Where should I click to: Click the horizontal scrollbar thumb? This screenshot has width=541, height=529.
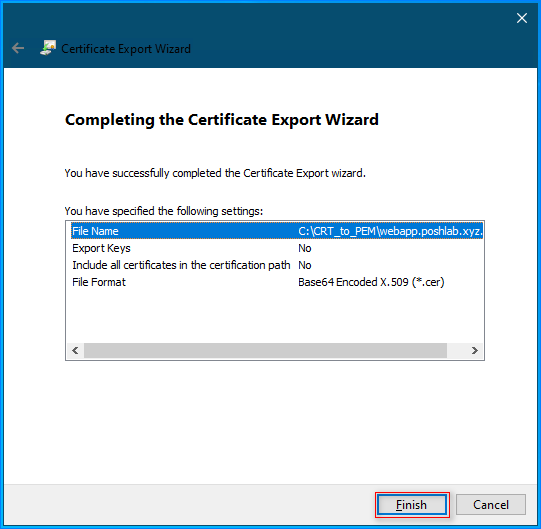coord(265,351)
